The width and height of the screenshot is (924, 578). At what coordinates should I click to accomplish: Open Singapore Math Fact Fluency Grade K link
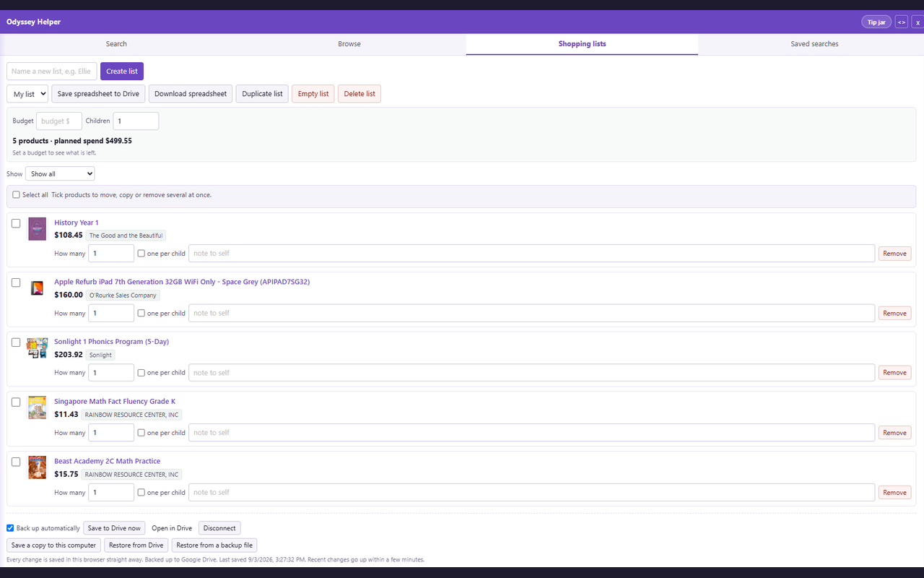(x=115, y=402)
